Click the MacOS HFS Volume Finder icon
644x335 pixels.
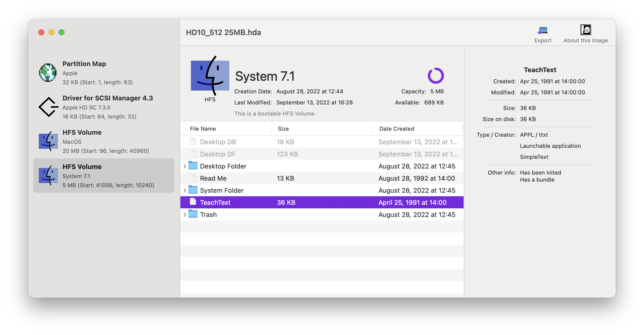click(48, 141)
